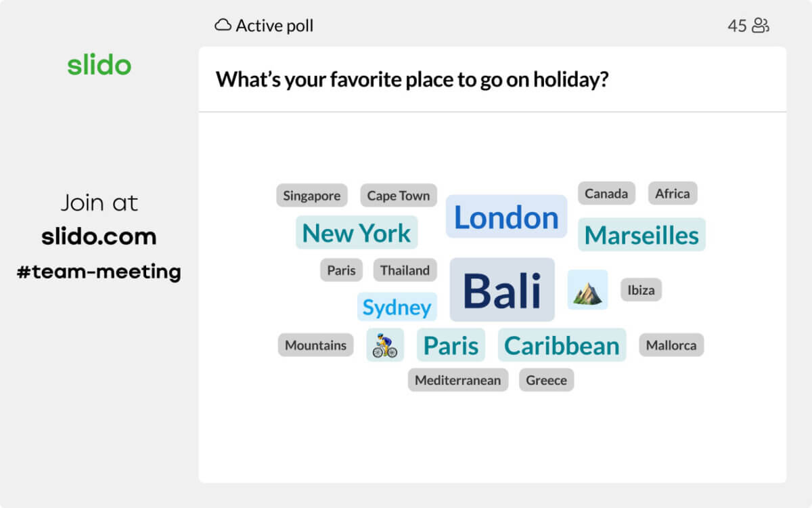Open the slido.com join link
The image size is (812, 508).
pyautogui.click(x=99, y=236)
